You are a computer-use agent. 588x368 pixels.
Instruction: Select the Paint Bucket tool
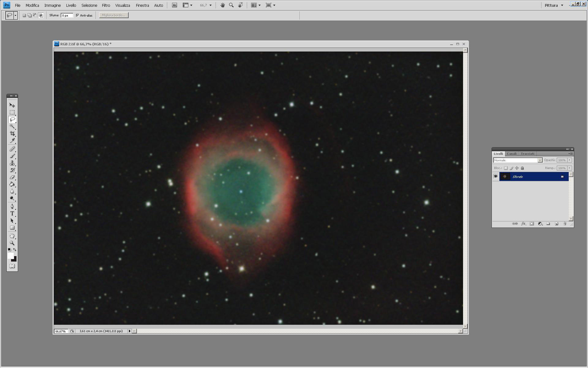12,184
